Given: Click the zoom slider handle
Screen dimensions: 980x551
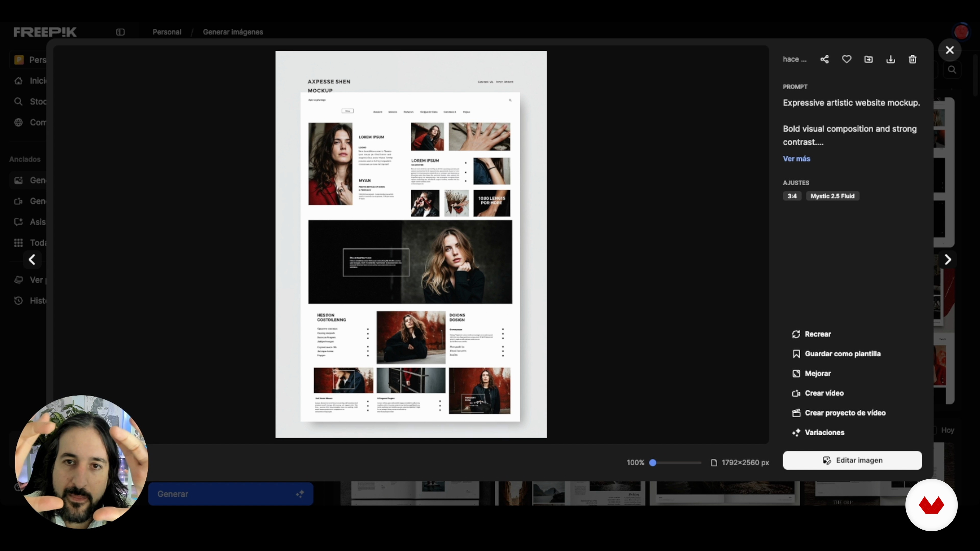Looking at the screenshot, I should tap(653, 462).
